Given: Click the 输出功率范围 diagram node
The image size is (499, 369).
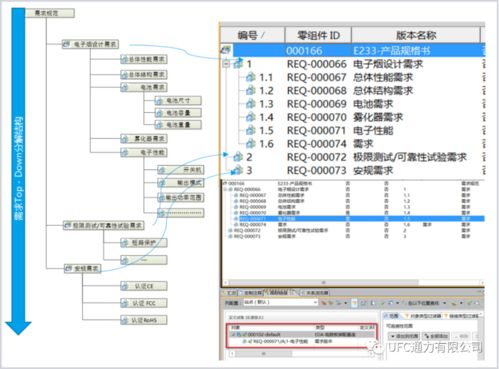Looking at the screenshot, I should (181, 198).
